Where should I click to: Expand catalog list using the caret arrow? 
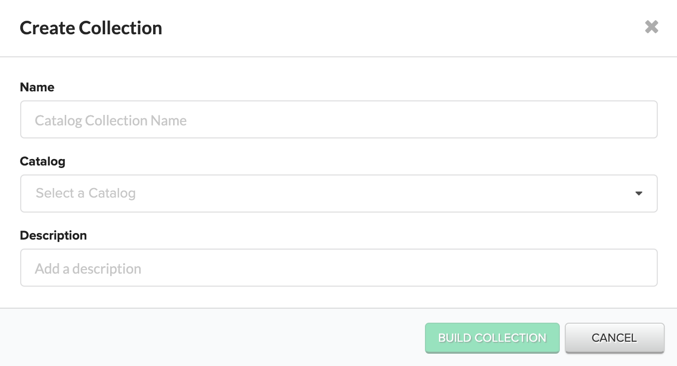coord(639,193)
